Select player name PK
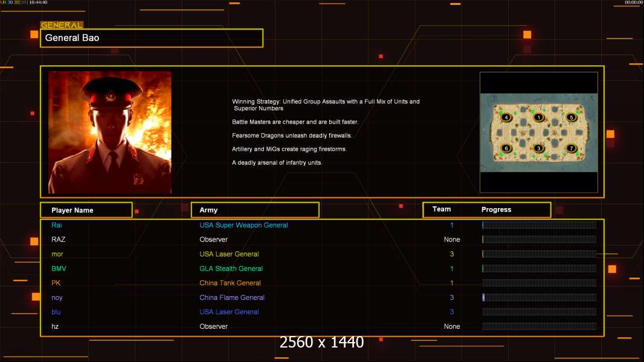This screenshot has width=644, height=362. [x=56, y=283]
